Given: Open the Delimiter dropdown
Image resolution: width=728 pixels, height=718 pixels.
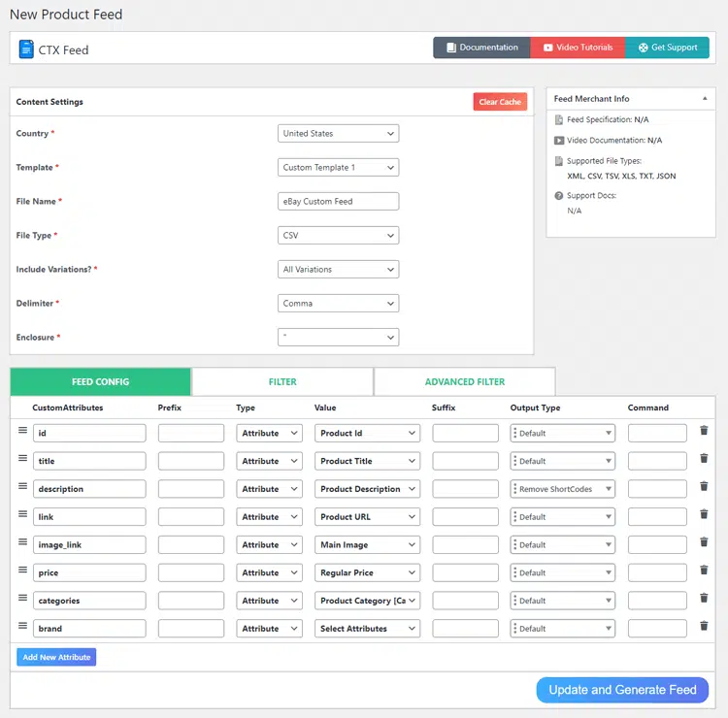Looking at the screenshot, I should coord(338,303).
